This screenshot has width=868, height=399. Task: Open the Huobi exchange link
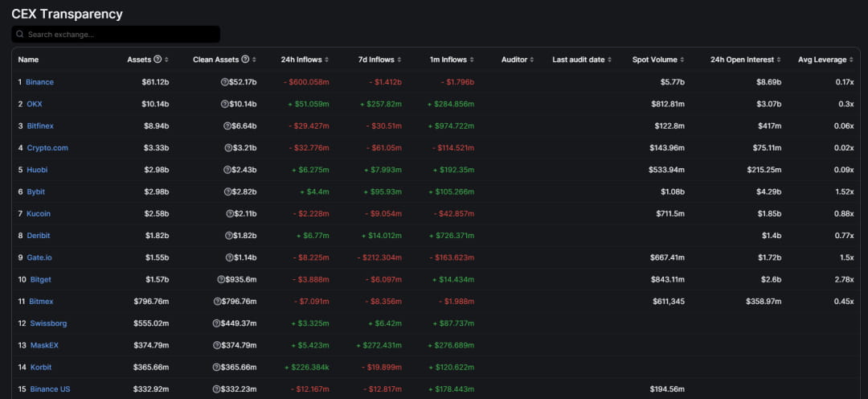pos(37,170)
